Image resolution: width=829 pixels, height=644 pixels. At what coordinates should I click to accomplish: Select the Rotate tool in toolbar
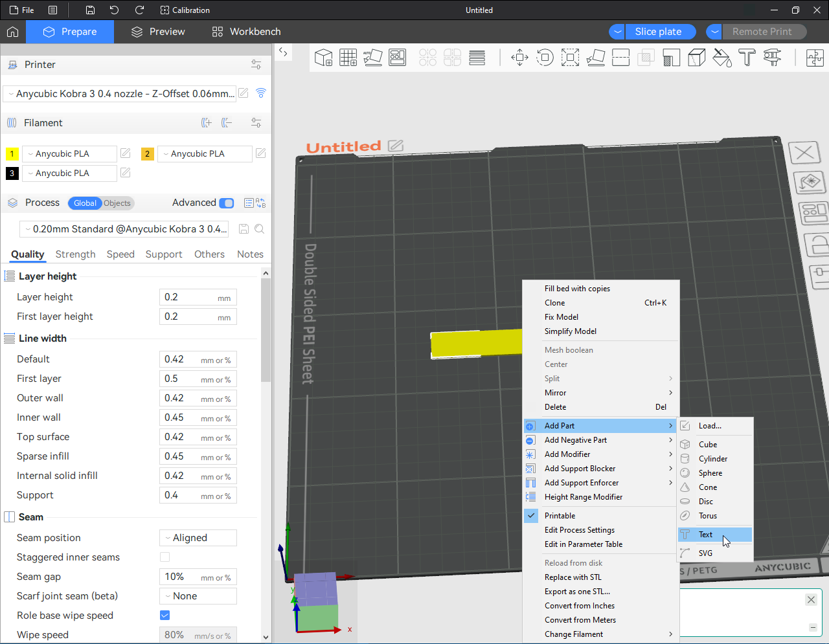[545, 58]
